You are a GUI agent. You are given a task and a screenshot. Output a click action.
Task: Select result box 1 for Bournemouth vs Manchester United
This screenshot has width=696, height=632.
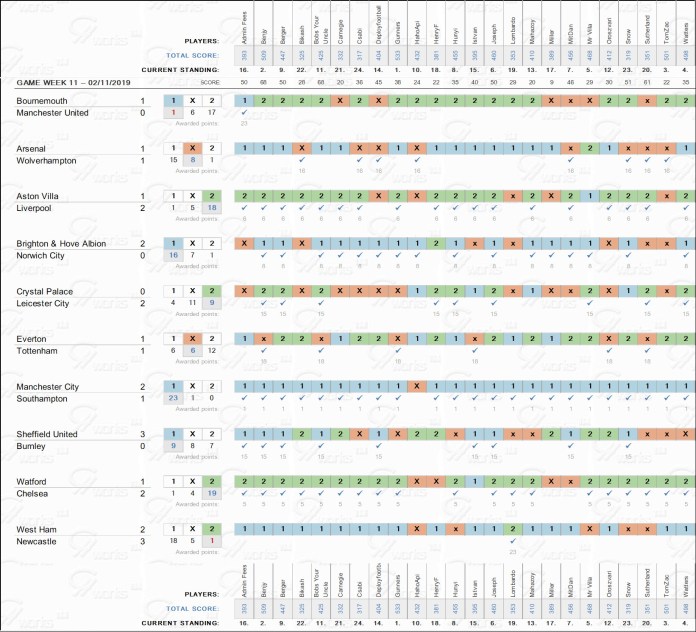[x=174, y=101]
